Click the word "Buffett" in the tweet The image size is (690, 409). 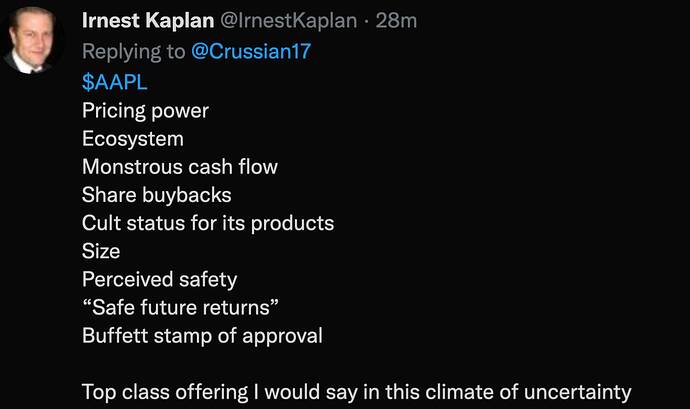[x=115, y=335]
